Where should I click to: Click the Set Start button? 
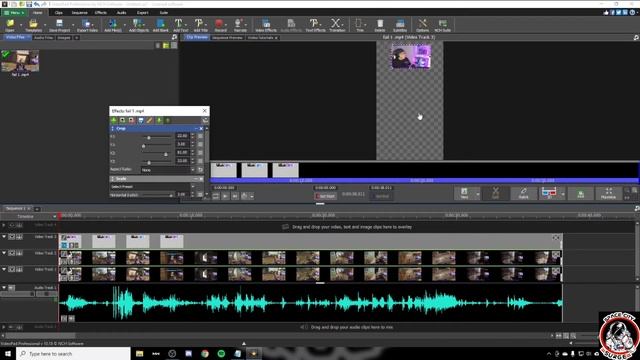(325, 196)
